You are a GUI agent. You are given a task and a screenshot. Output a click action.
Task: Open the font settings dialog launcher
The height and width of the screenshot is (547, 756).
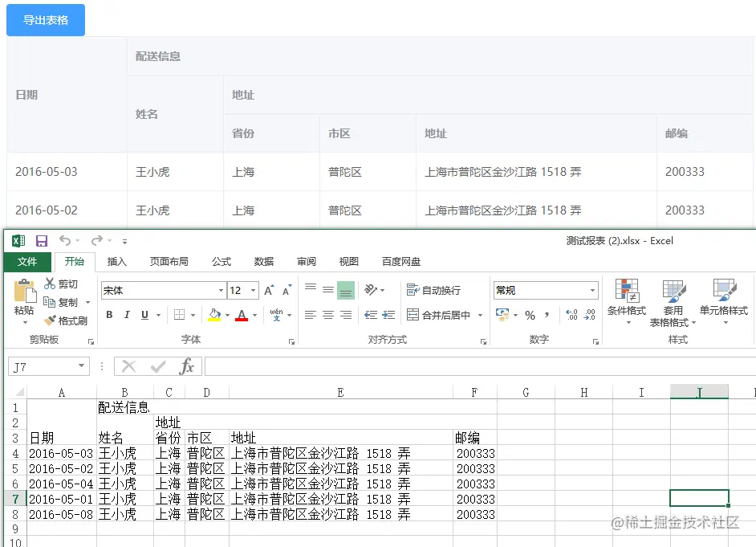click(291, 341)
